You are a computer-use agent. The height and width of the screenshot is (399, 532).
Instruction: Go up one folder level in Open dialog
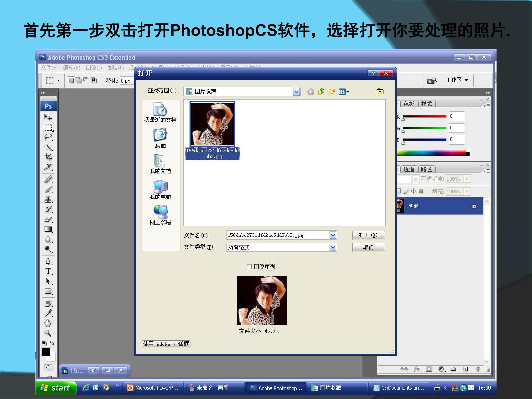321,92
